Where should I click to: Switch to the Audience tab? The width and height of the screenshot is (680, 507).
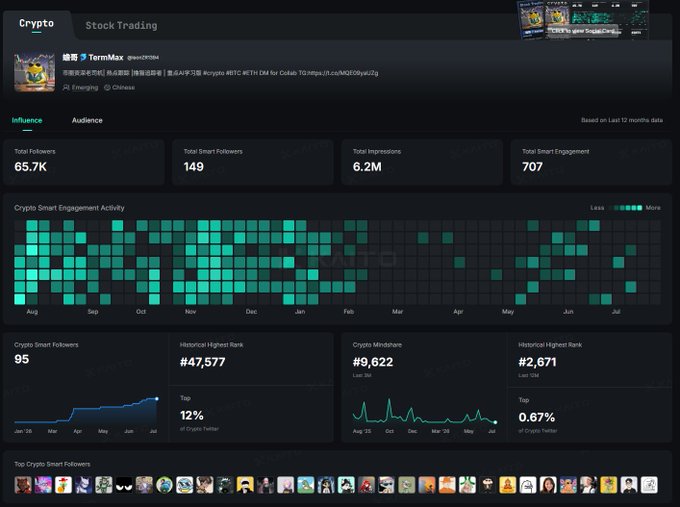[x=87, y=120]
